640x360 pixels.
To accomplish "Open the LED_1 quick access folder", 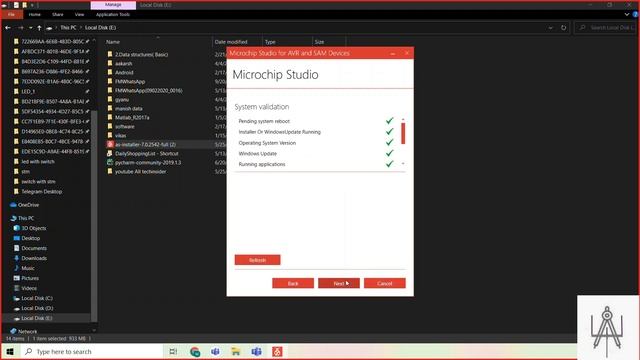I will point(28,91).
